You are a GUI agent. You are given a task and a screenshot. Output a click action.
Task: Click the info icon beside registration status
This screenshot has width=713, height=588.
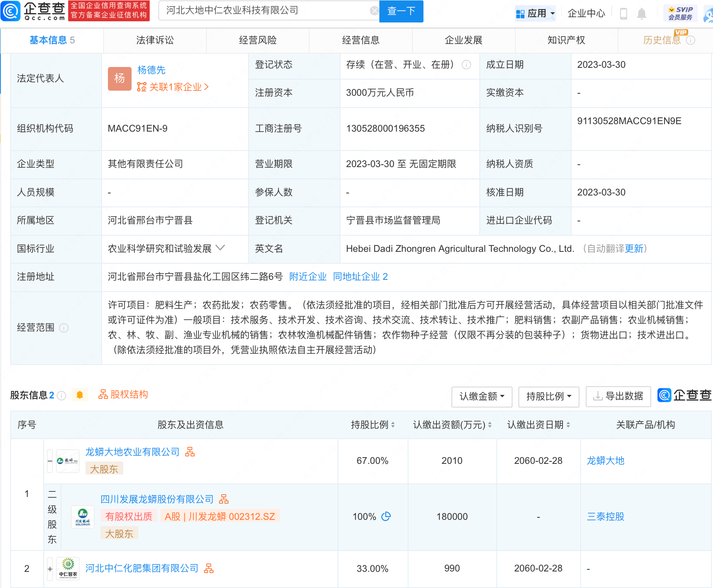pos(466,65)
